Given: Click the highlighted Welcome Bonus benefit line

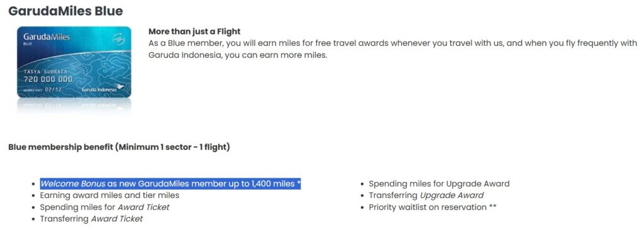Looking at the screenshot, I should 170,184.
